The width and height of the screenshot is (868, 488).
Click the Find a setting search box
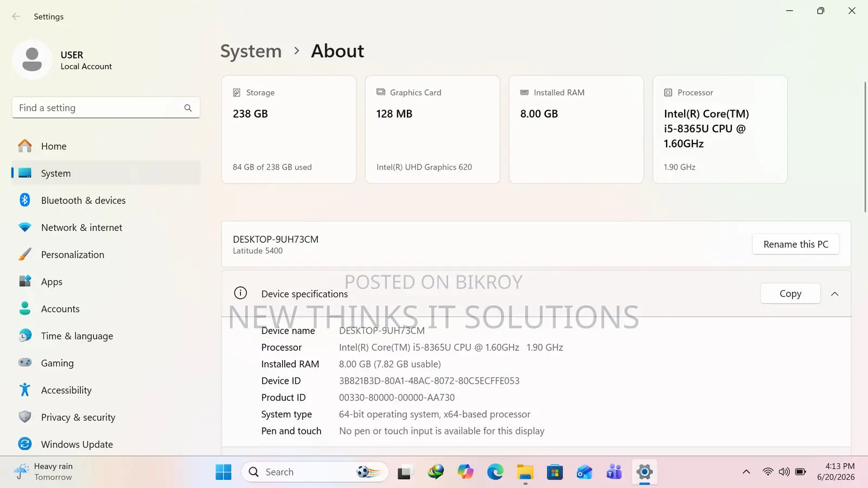[106, 108]
